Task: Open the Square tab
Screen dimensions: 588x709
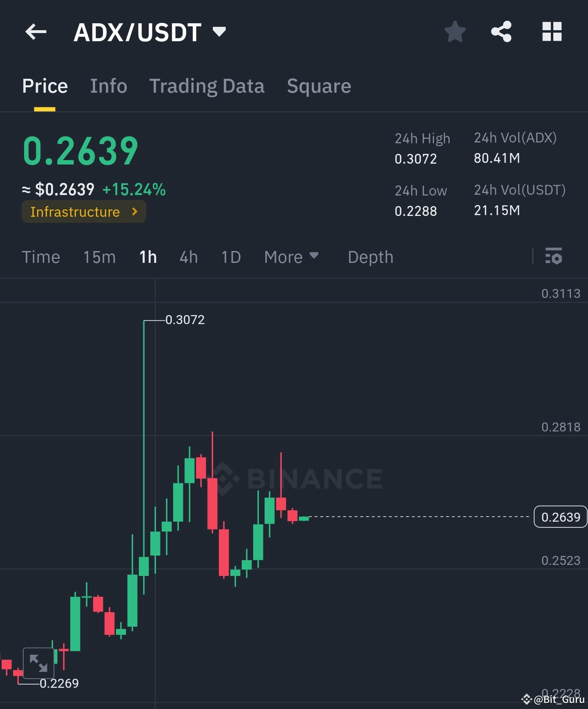Action: click(x=319, y=86)
